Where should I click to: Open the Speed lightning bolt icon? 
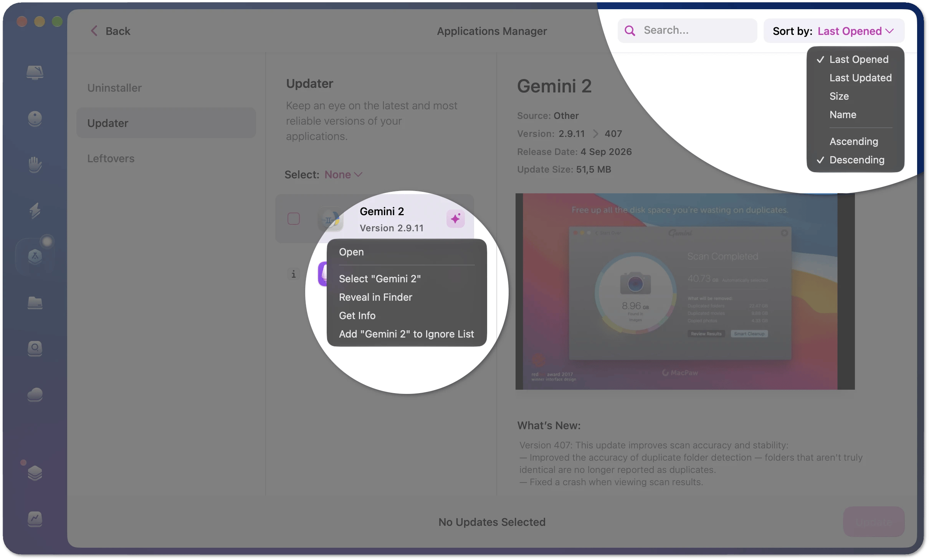pos(35,211)
